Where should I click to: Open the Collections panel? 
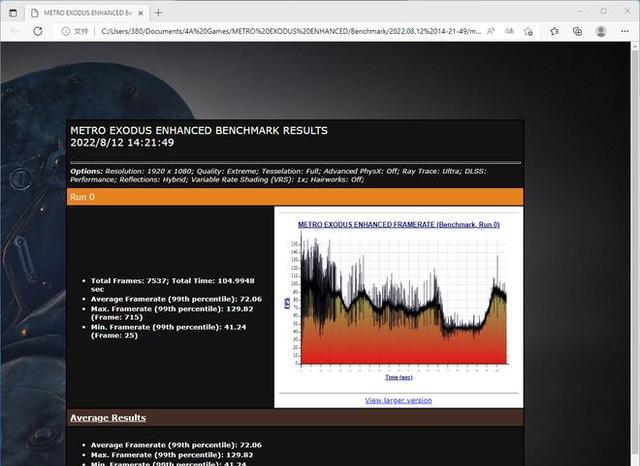[x=577, y=31]
